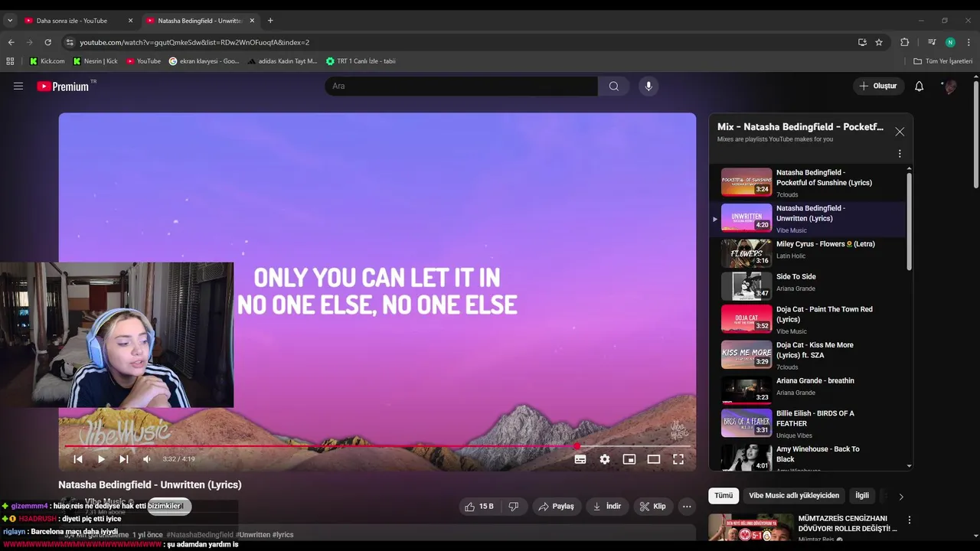The image size is (980, 551).
Task: Open the account avatar menu
Action: pos(950,86)
